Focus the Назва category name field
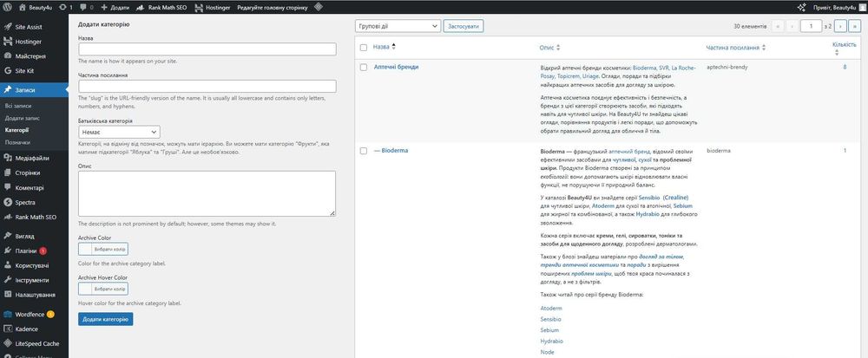Screen dimensions: 868x358 [x=207, y=49]
